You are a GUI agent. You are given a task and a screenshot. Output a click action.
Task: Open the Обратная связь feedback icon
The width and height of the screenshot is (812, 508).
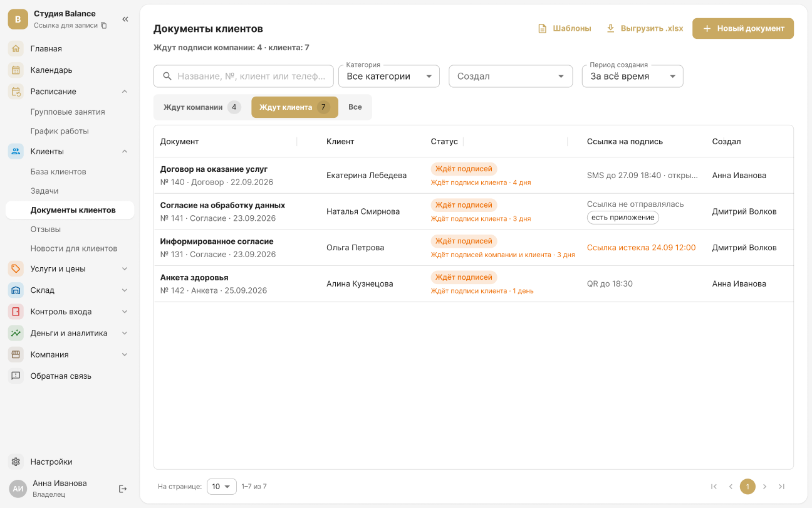16,376
